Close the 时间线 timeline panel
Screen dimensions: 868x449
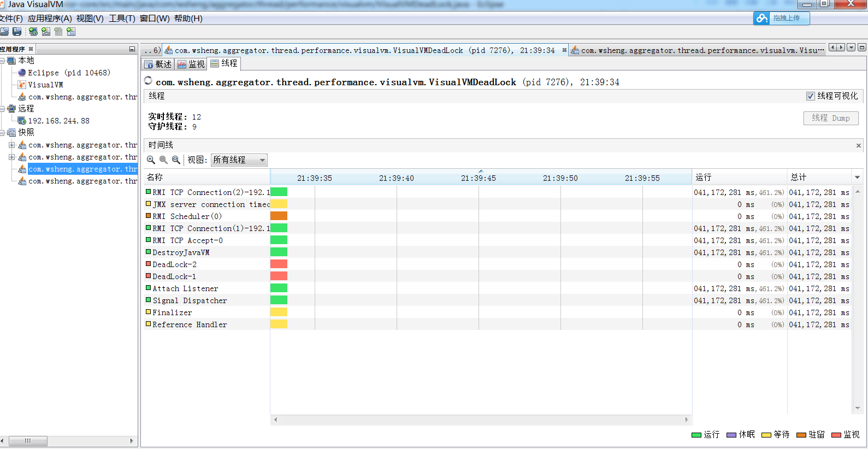coord(859,145)
